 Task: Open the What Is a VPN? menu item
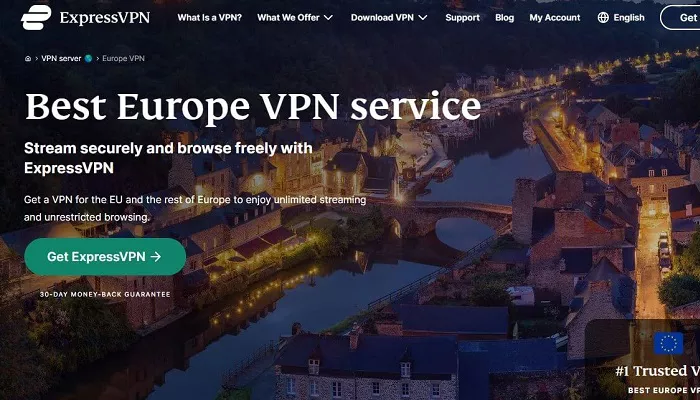(209, 17)
